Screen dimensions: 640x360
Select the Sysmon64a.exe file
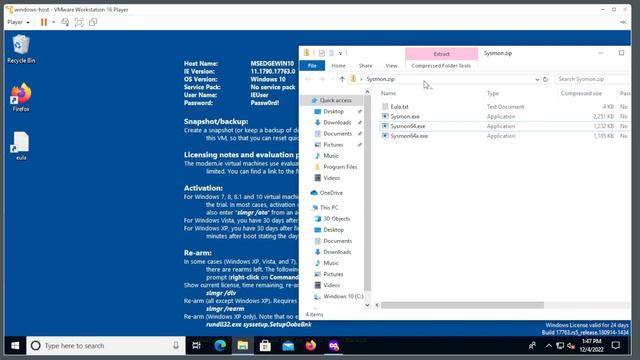pos(409,136)
